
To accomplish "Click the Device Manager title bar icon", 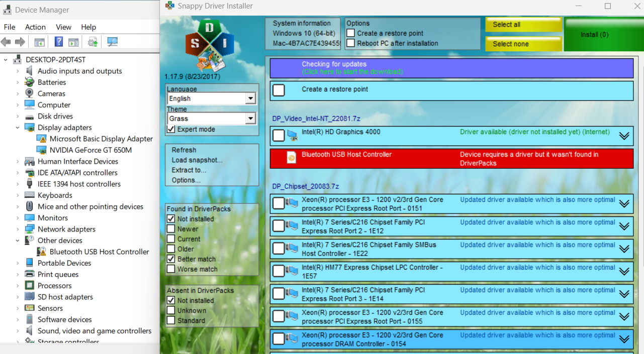I will point(7,10).
